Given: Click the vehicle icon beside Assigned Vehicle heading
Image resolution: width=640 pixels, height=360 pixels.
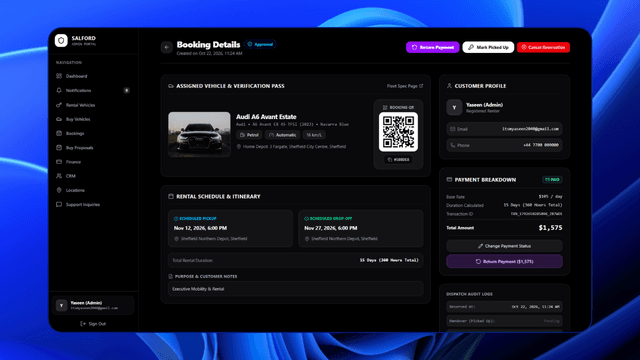Looking at the screenshot, I should 171,86.
